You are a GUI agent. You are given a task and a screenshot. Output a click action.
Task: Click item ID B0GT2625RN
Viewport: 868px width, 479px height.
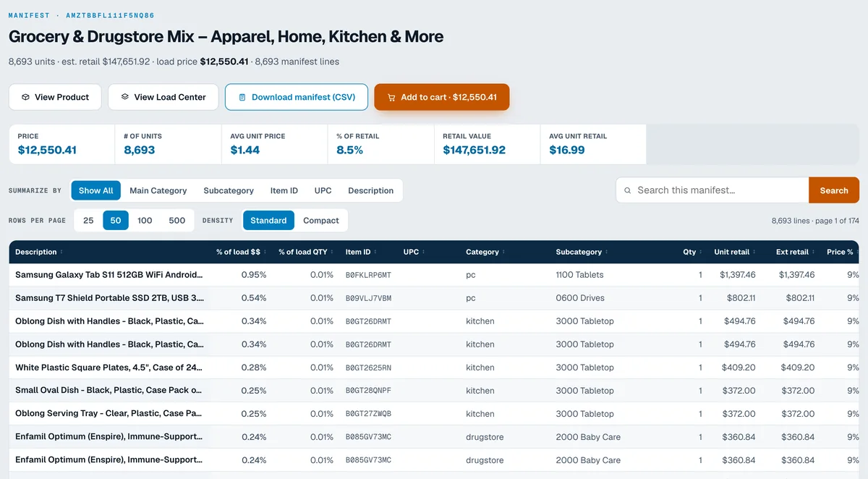coord(368,368)
